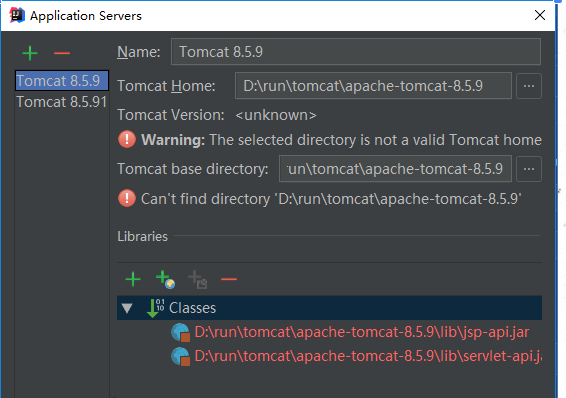Click the can't find directory error icon
Screen dimensions: 566x398
click(127, 198)
